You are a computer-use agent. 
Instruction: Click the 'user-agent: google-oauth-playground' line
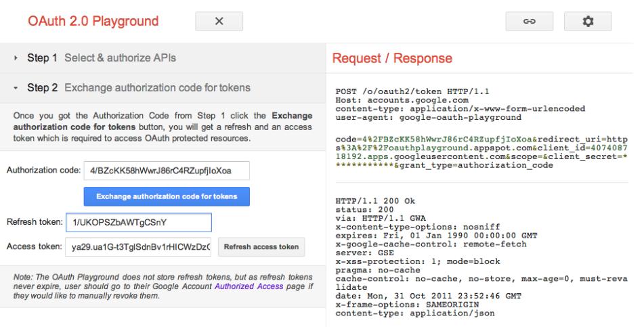(x=429, y=117)
